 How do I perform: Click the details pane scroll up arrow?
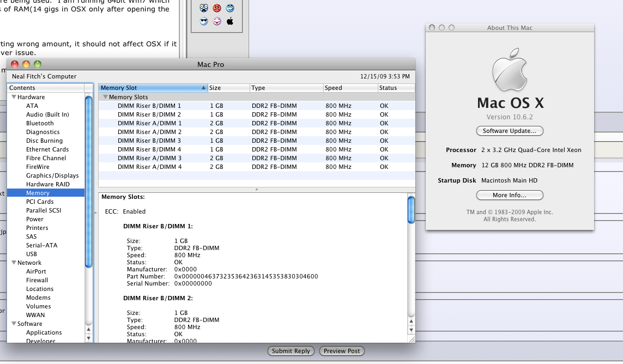(411, 321)
